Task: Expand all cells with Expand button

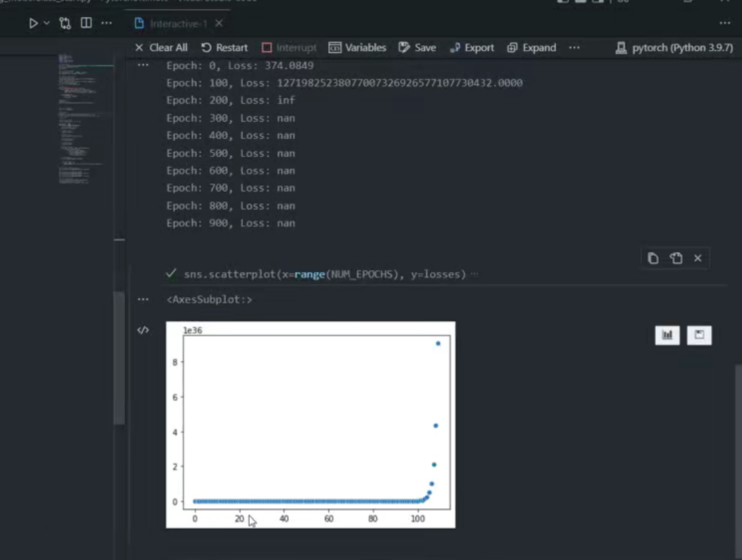Action: pyautogui.click(x=531, y=48)
